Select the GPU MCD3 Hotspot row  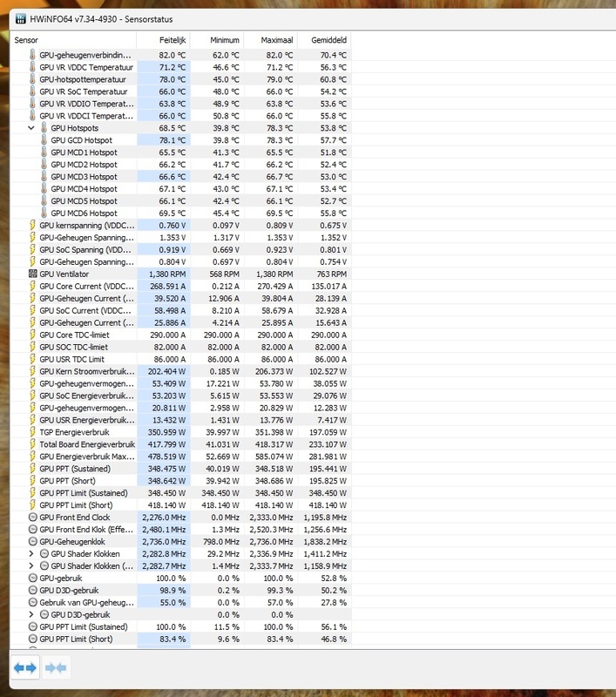[x=180, y=177]
